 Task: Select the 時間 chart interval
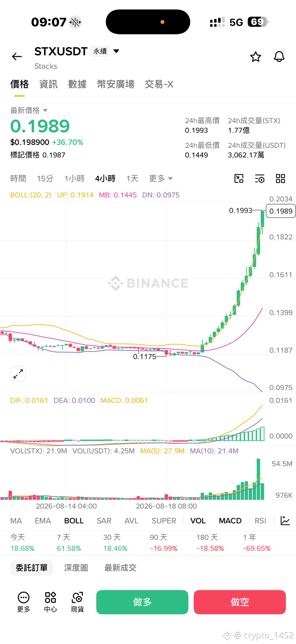pos(18,178)
